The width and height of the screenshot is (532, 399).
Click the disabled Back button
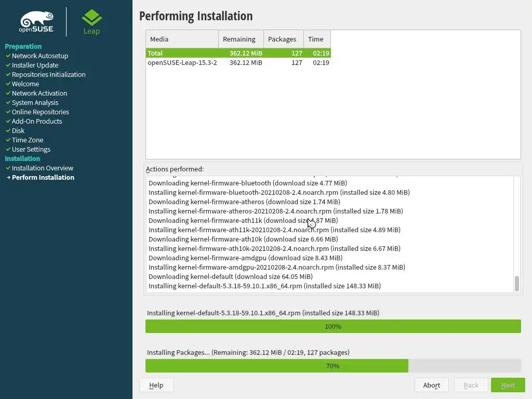tap(471, 385)
